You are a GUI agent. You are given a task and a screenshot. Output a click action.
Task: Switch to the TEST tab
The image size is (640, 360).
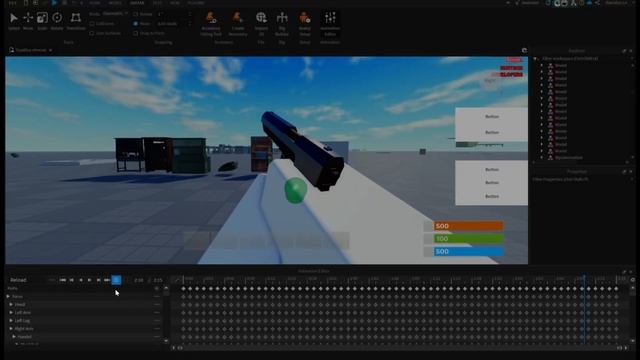(157, 3)
